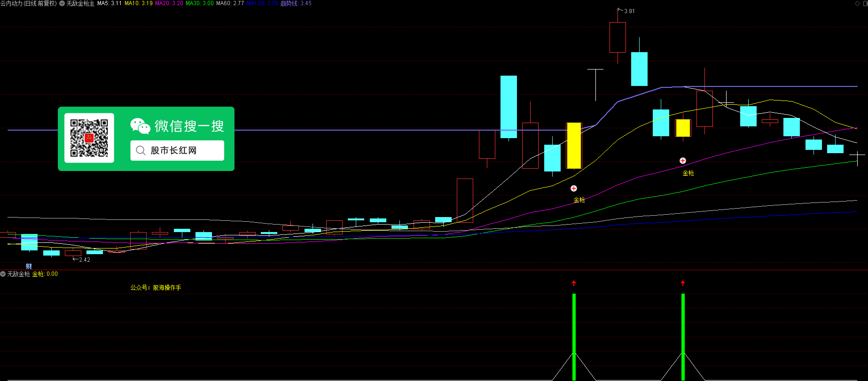Click the 金枪: 0.00 value label
This screenshot has height=381, width=868.
tap(45, 274)
